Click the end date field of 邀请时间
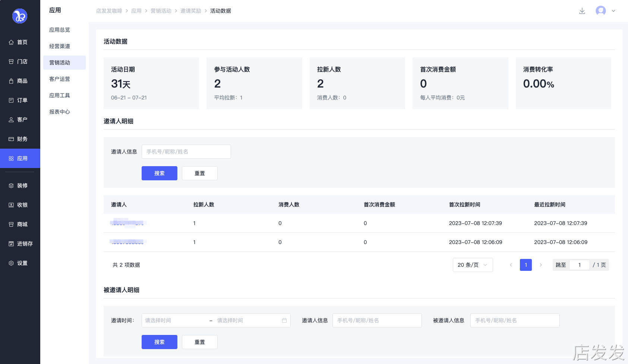 (x=246, y=320)
